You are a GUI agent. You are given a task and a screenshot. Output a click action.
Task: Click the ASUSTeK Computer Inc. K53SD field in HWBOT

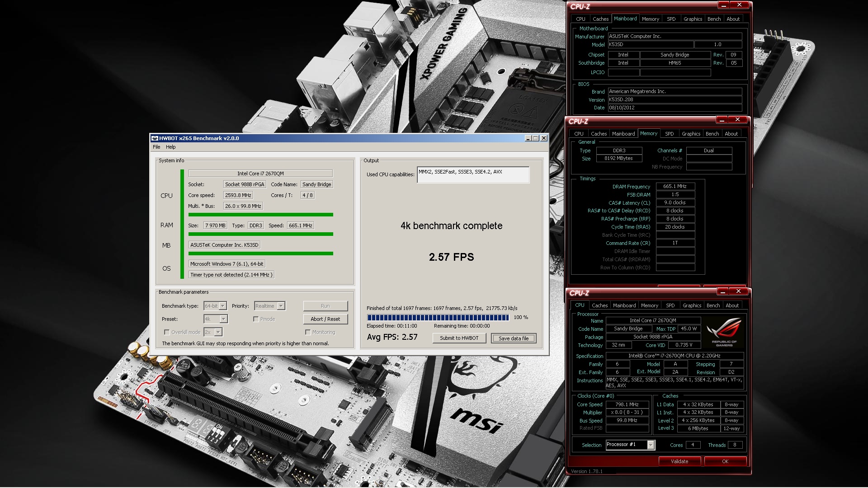(x=224, y=245)
